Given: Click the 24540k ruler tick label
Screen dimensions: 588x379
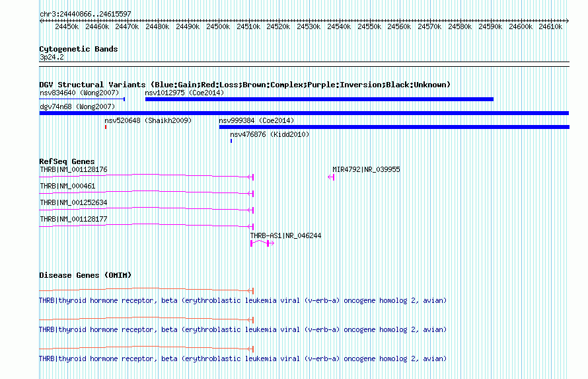Looking at the screenshot, I should point(339,26).
